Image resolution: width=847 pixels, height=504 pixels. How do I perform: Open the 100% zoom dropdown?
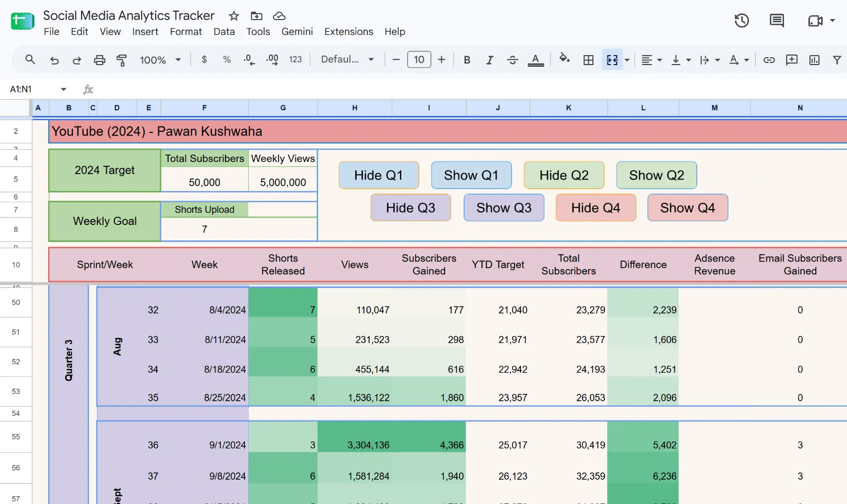pyautogui.click(x=160, y=60)
